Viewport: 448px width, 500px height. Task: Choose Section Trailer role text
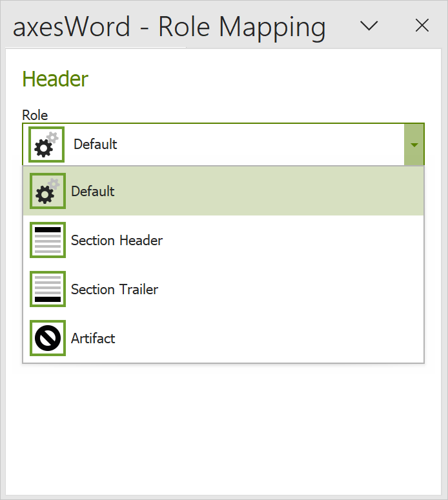[x=114, y=290]
